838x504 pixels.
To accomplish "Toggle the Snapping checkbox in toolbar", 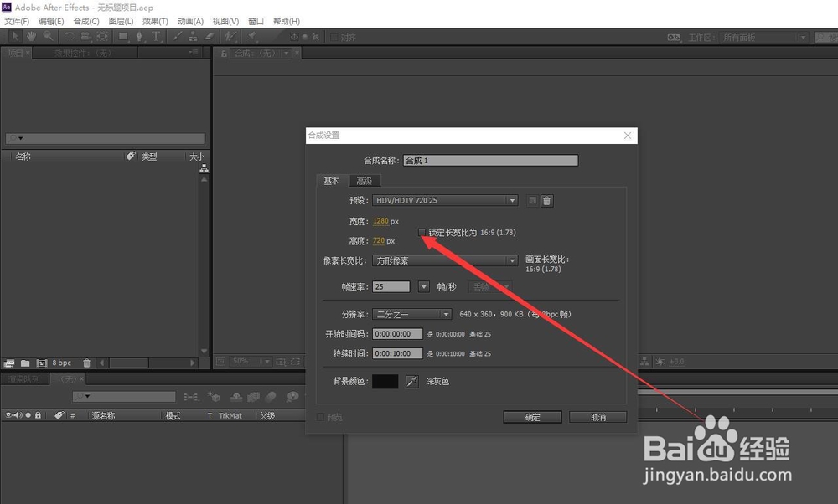I will (334, 37).
